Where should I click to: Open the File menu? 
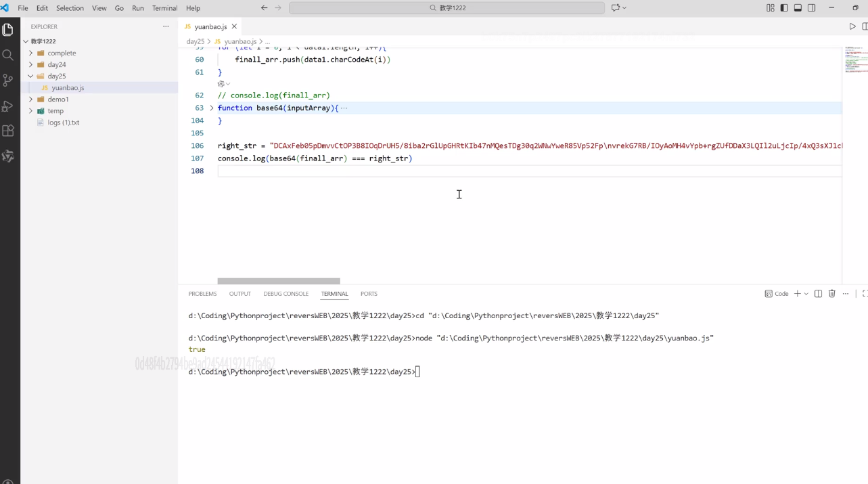point(23,8)
